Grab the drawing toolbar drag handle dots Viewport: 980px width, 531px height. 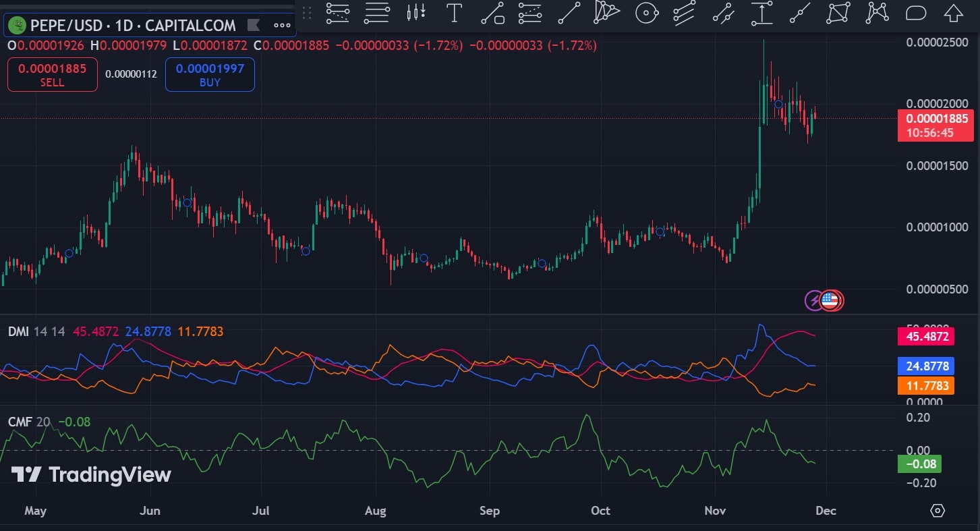pos(307,12)
